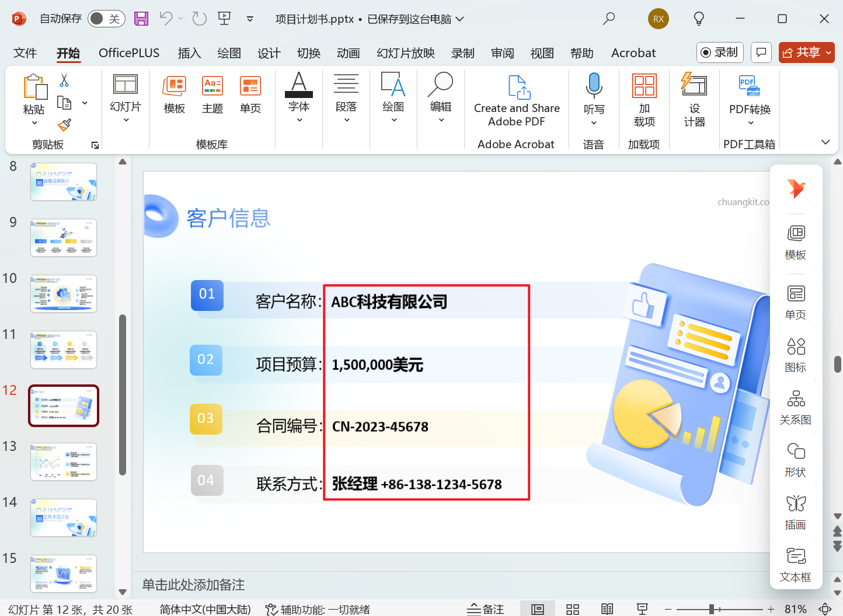843x616 pixels.
Task: Open 关系图 panel in right sidebar
Action: coord(795,407)
